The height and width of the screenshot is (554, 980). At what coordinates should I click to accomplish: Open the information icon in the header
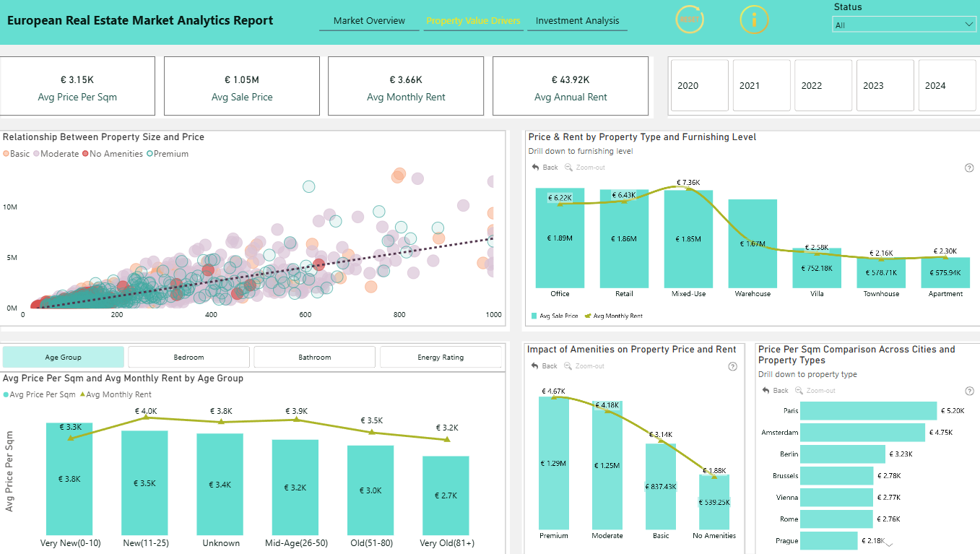pos(754,20)
